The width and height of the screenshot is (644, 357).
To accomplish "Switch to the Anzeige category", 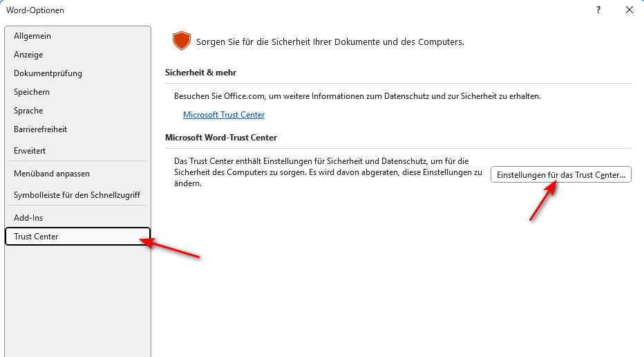I will [x=28, y=55].
